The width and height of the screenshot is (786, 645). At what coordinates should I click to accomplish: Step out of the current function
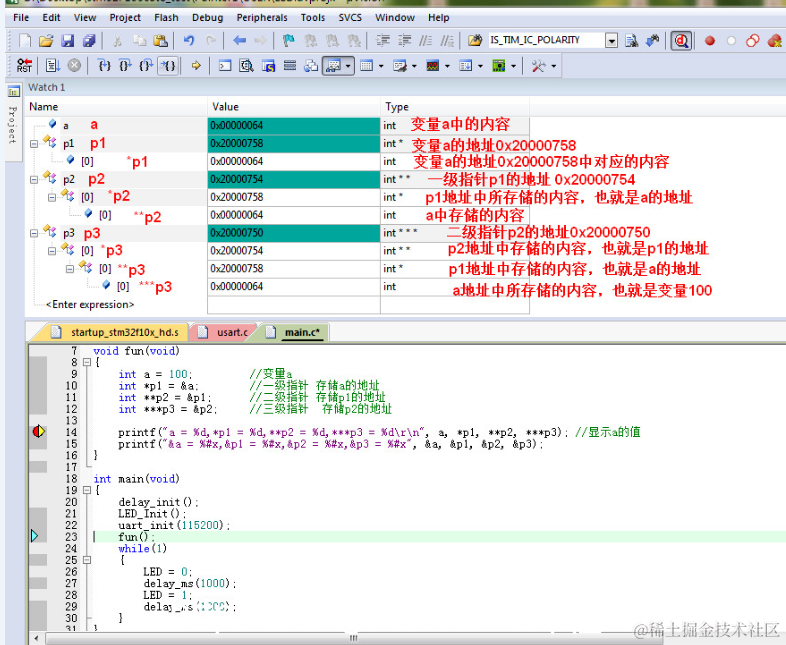[146, 66]
